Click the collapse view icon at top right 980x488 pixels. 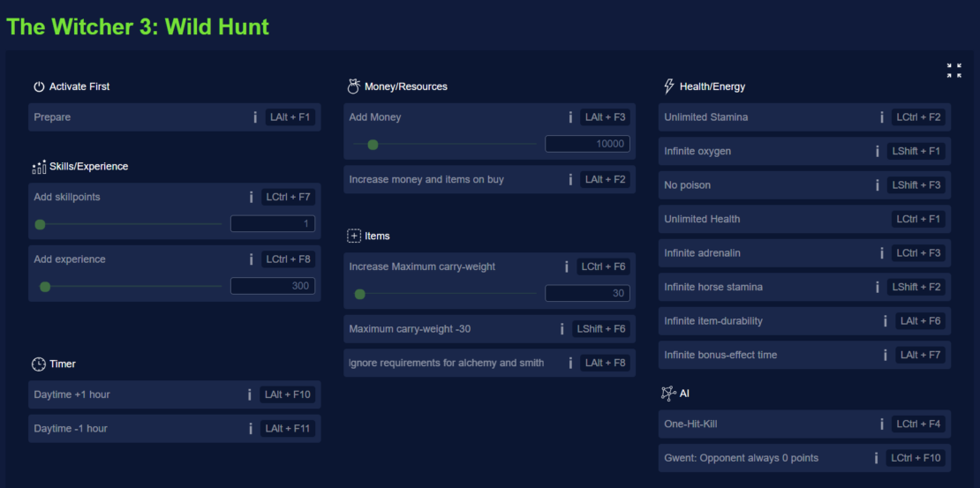coord(954,71)
